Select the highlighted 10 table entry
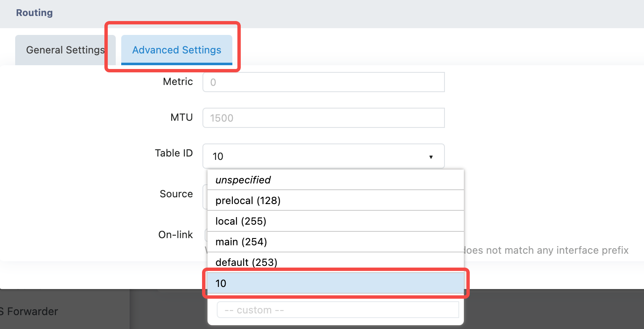Screen dimensions: 644x329 [x=335, y=283]
